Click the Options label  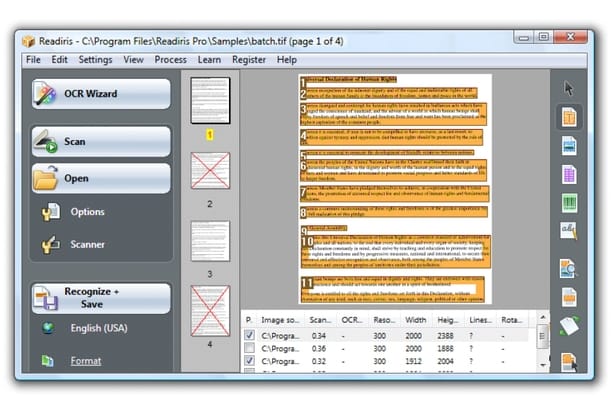tap(88, 212)
